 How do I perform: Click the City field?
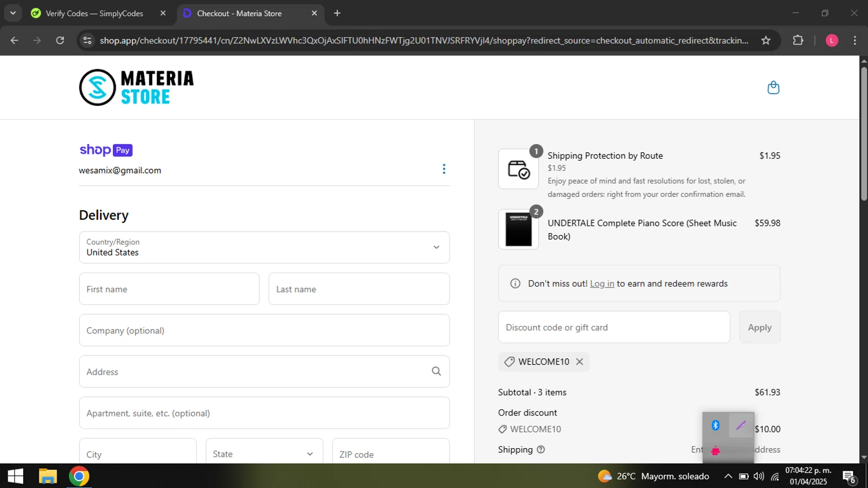pyautogui.click(x=138, y=454)
